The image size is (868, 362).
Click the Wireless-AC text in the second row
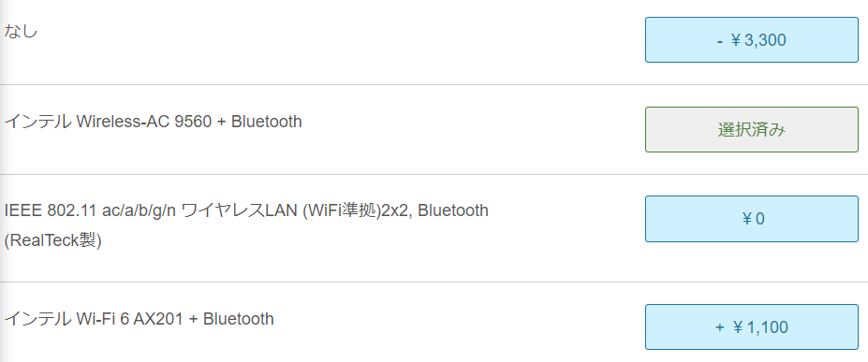pyautogui.click(x=123, y=121)
